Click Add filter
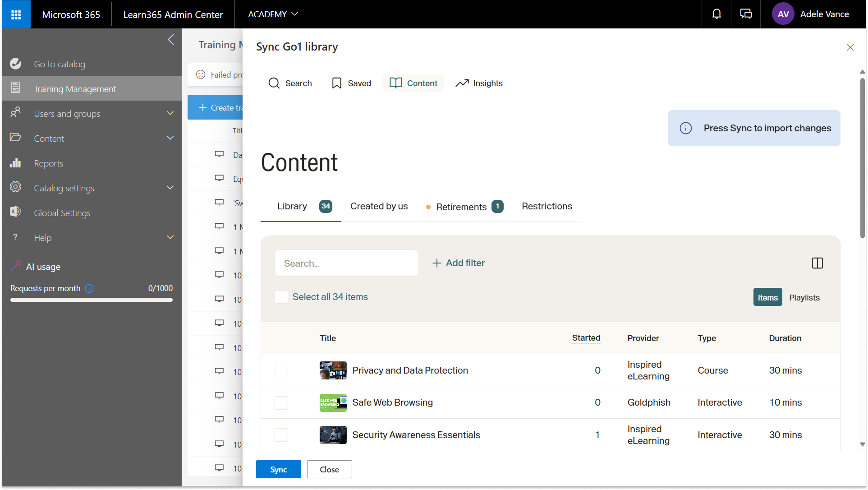This screenshot has height=490, width=868. click(x=459, y=263)
